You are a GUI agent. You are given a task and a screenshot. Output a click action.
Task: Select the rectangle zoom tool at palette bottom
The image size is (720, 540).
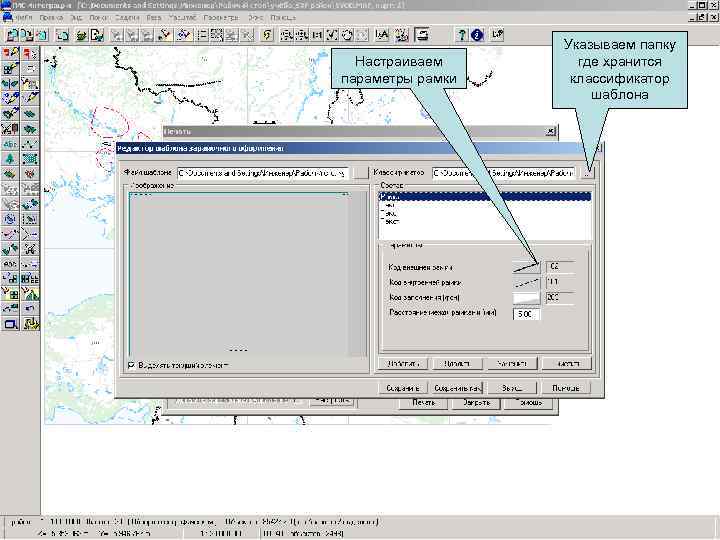[10, 324]
